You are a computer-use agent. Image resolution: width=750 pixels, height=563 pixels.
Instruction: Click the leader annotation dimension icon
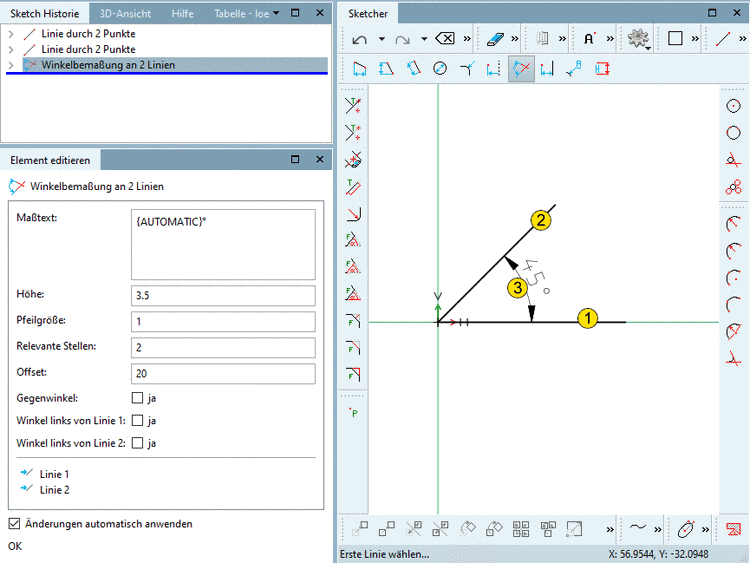coord(574,69)
